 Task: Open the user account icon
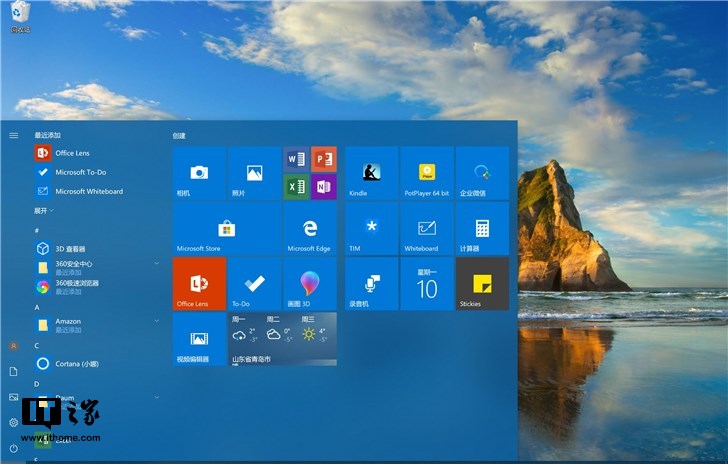coord(13,346)
